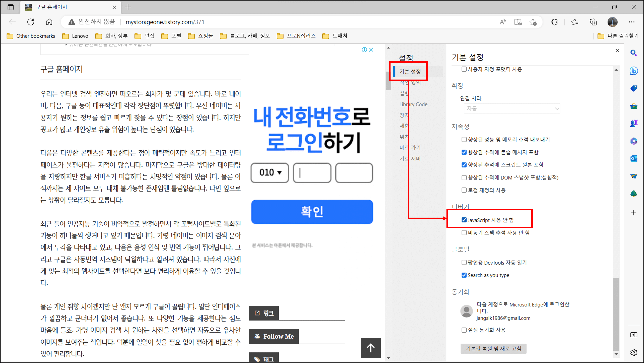This screenshot has height=363, width=644.
Task: Open the 010 phone prefix dropdown
Action: pyautogui.click(x=270, y=173)
